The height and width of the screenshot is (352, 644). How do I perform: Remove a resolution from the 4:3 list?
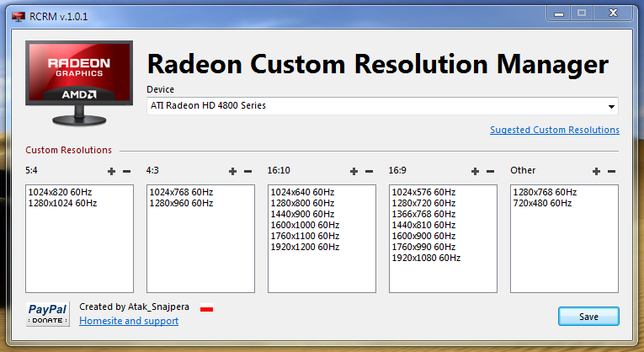pos(247,171)
